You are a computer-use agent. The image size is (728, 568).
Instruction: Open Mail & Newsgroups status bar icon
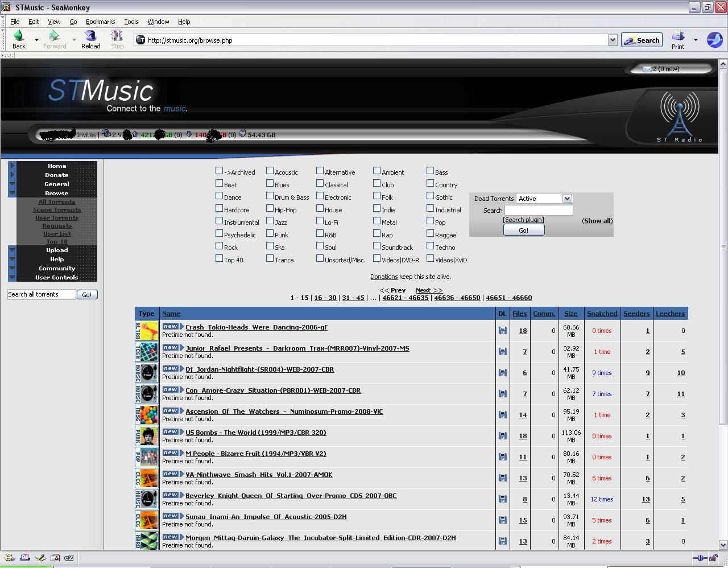(x=24, y=558)
